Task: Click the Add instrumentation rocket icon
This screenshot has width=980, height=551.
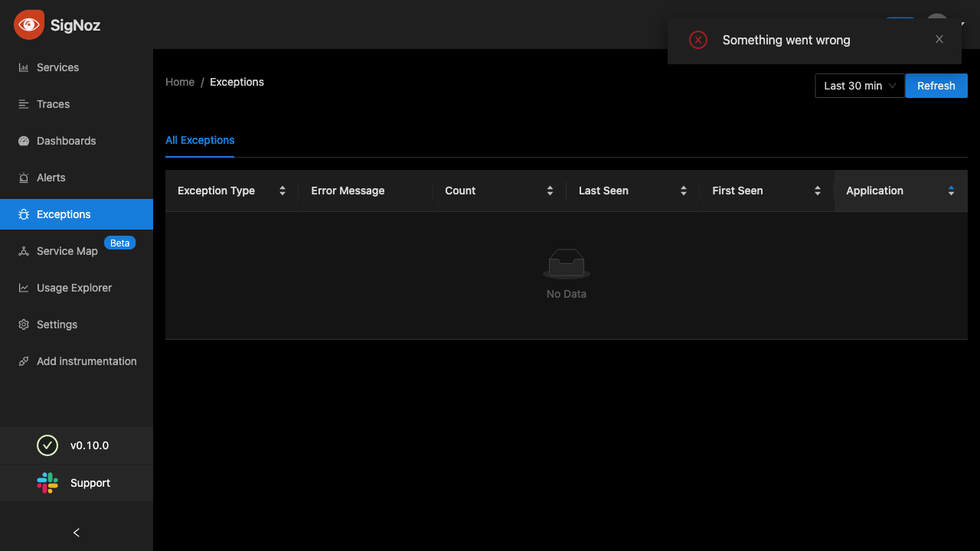Action: 24,361
